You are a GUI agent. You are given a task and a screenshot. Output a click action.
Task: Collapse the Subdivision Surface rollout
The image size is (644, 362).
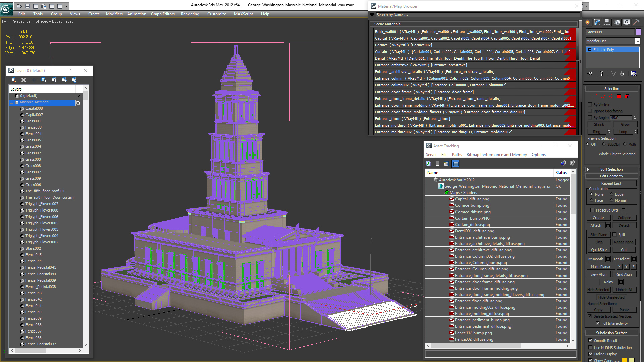point(611,333)
